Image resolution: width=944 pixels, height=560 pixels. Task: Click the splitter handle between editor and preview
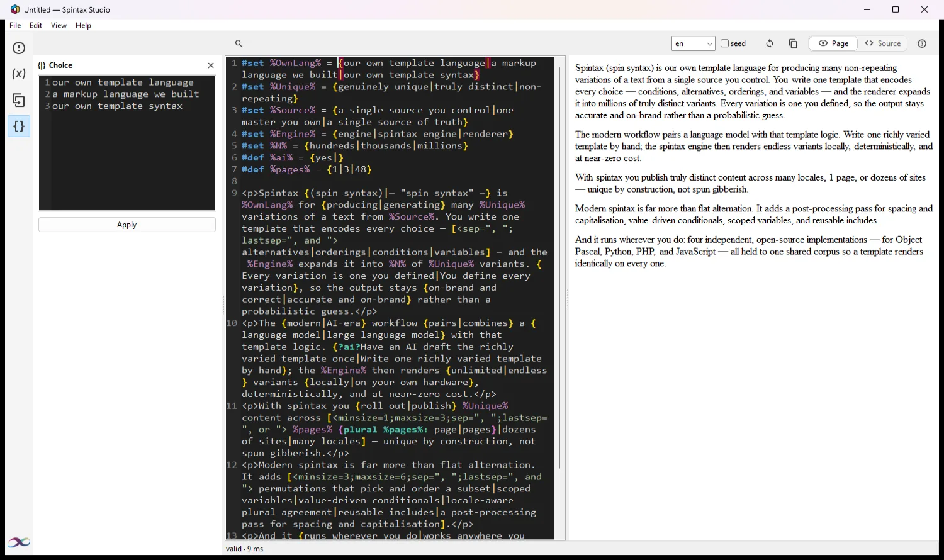click(x=567, y=298)
